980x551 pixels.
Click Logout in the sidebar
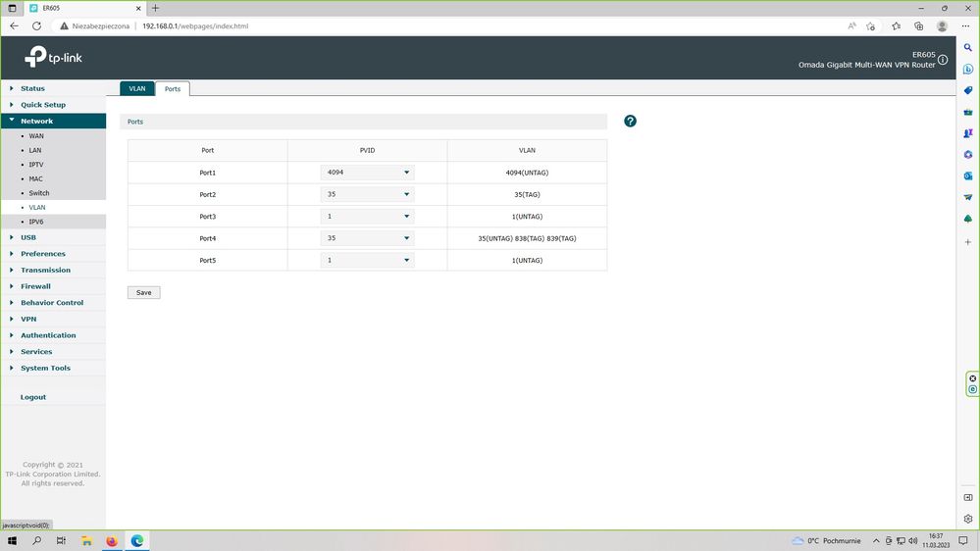(33, 397)
